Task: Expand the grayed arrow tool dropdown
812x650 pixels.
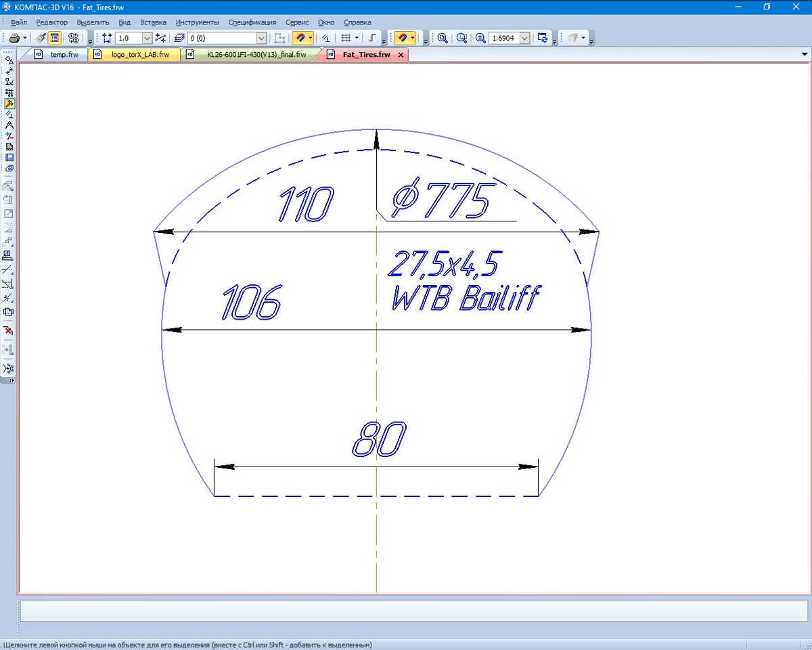Action: coord(583,39)
